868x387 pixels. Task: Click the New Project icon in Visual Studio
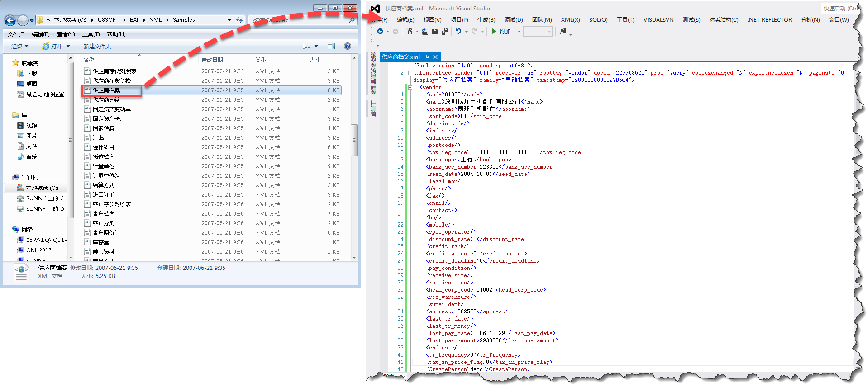pos(409,32)
